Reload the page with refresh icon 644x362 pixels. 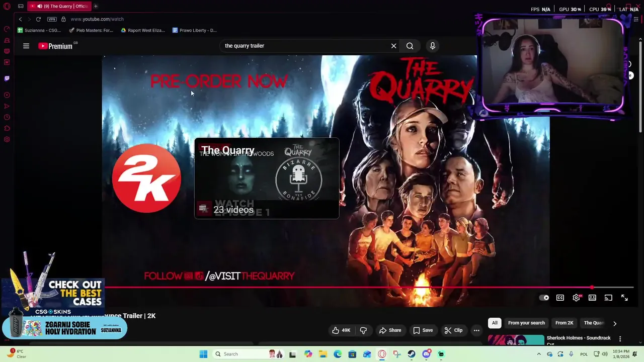point(38,19)
